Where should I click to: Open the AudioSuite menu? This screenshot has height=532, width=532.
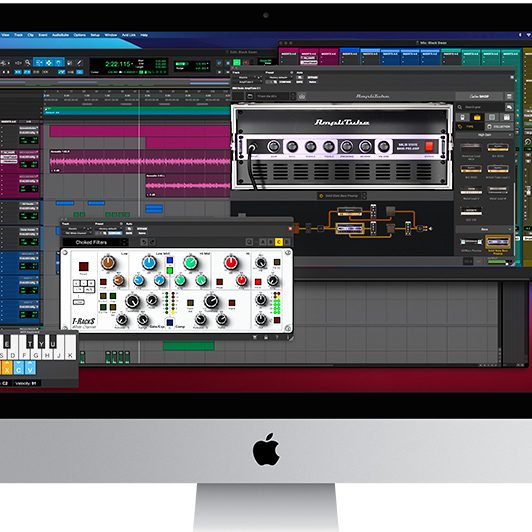tap(60, 35)
